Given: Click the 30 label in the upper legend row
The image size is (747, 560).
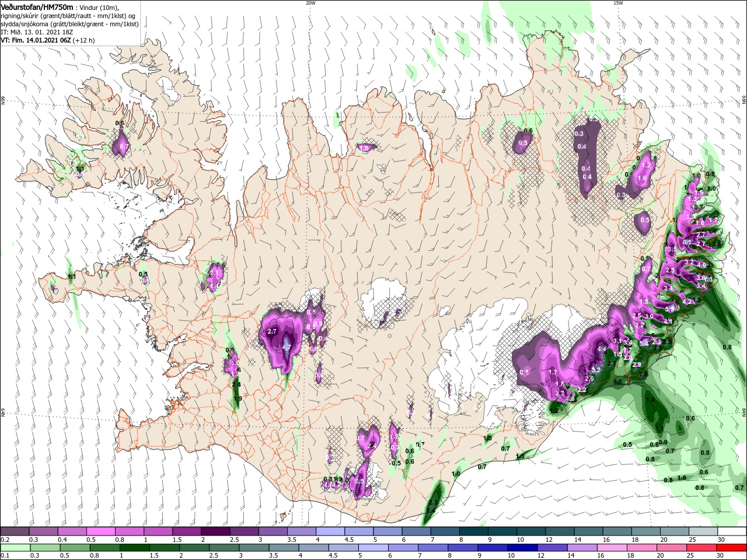Looking at the screenshot, I should 721,540.
